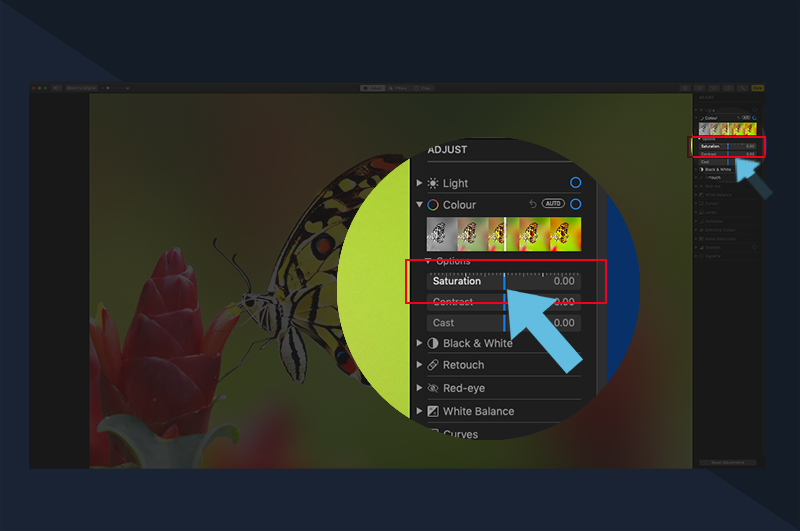800x531 pixels.
Task: Expand the Retouch section disclosure triangle
Action: point(419,365)
